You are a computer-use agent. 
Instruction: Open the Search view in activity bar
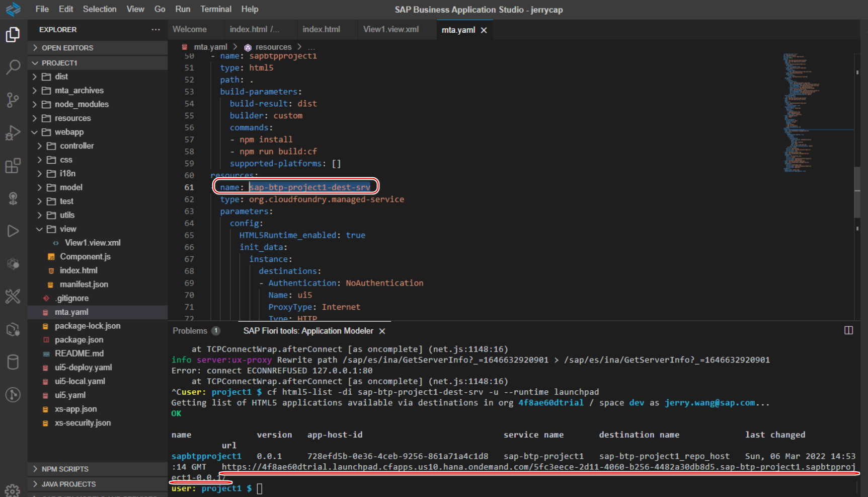tap(13, 67)
